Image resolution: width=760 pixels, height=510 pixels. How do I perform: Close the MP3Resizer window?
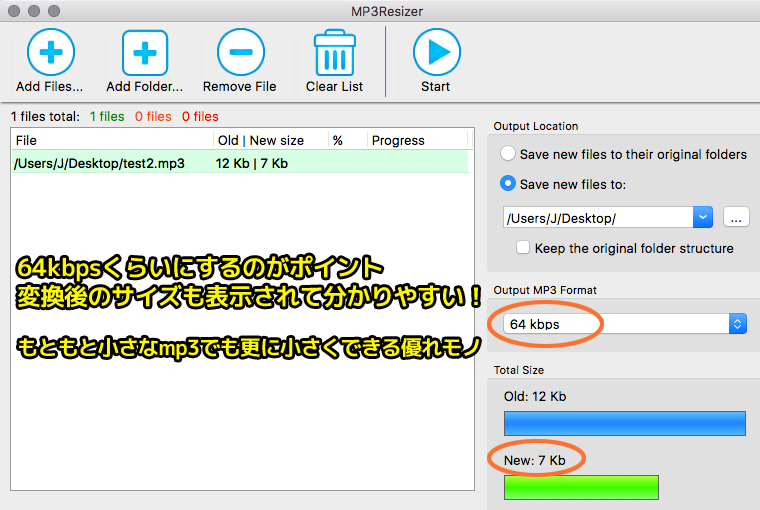[x=14, y=10]
